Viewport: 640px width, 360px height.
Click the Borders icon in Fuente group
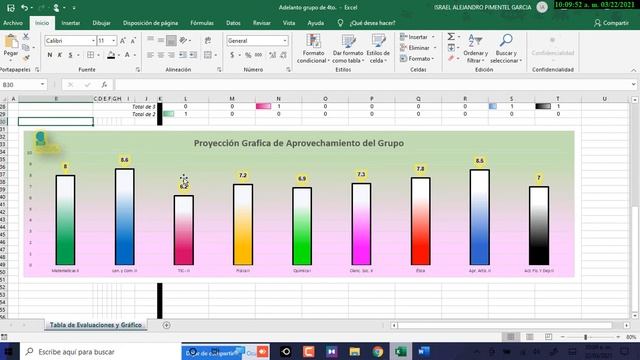click(91, 55)
